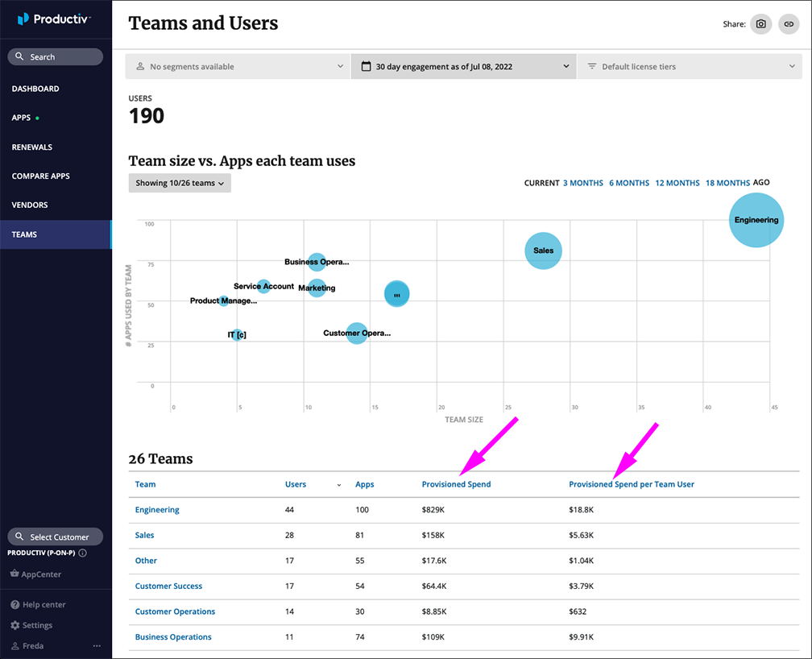This screenshot has height=659, width=812.
Task: Select the 3 MONTHS ago view
Action: coord(582,183)
